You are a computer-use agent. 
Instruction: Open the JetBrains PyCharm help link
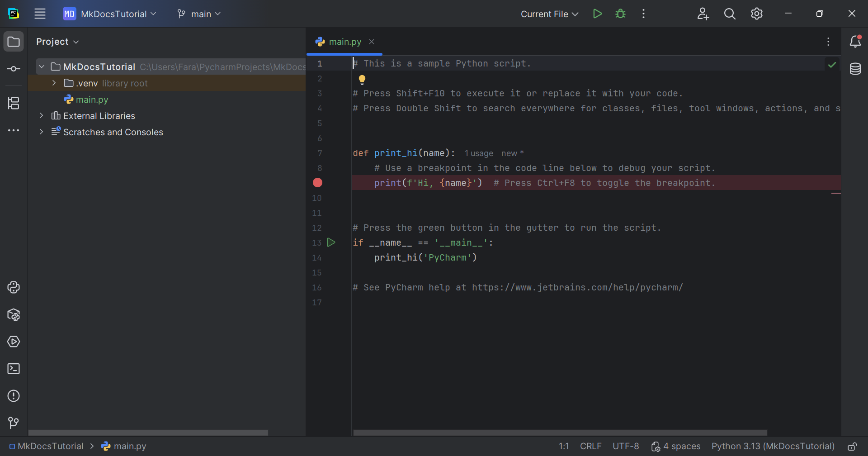[x=577, y=287]
